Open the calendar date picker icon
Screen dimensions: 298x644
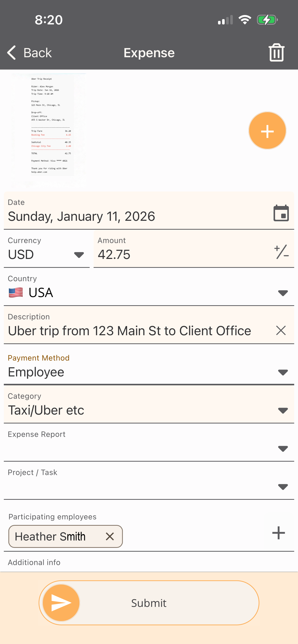pos(281,213)
